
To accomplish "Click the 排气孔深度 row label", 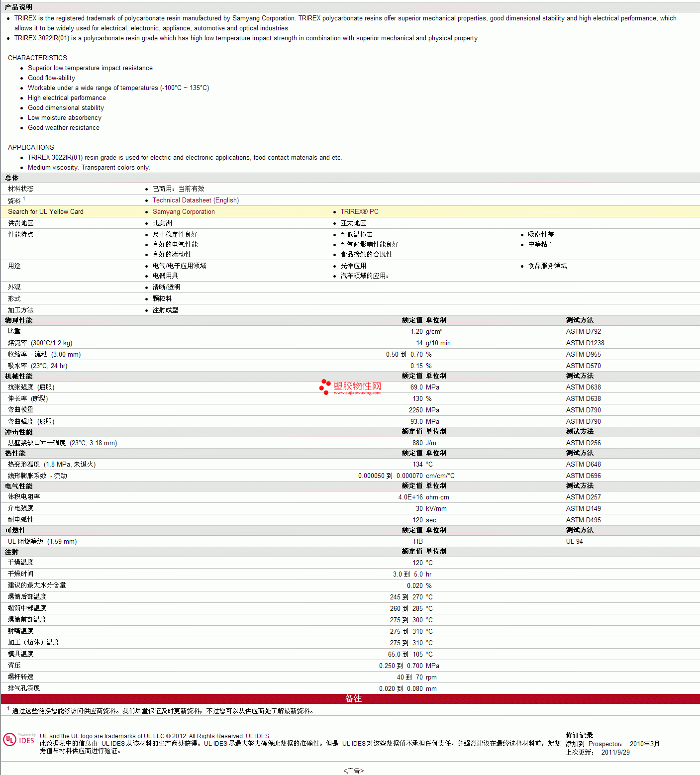I will [23, 688].
